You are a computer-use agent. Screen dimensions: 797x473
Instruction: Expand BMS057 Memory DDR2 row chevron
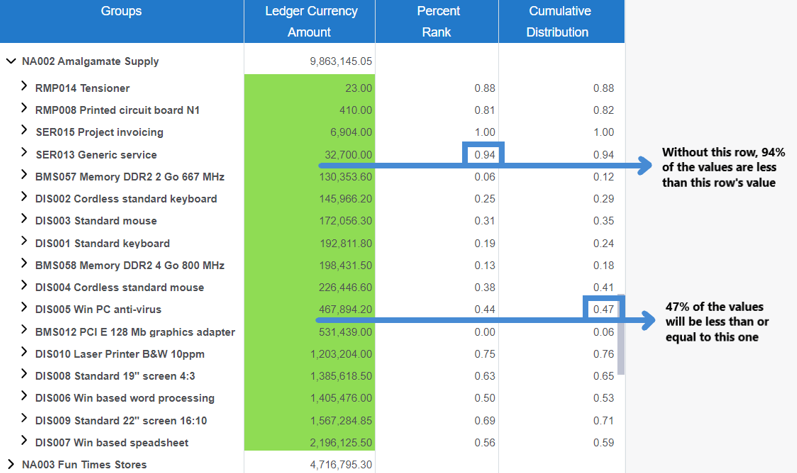point(24,176)
